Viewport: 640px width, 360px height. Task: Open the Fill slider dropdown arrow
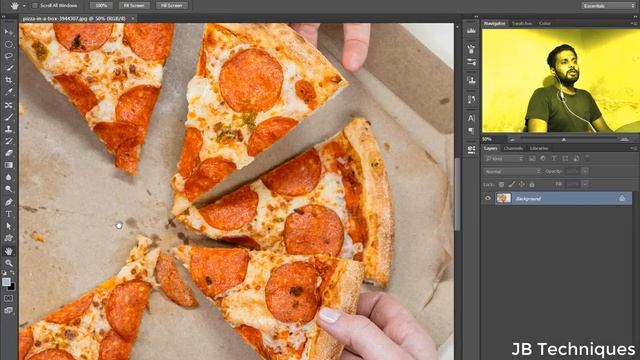pos(585,184)
